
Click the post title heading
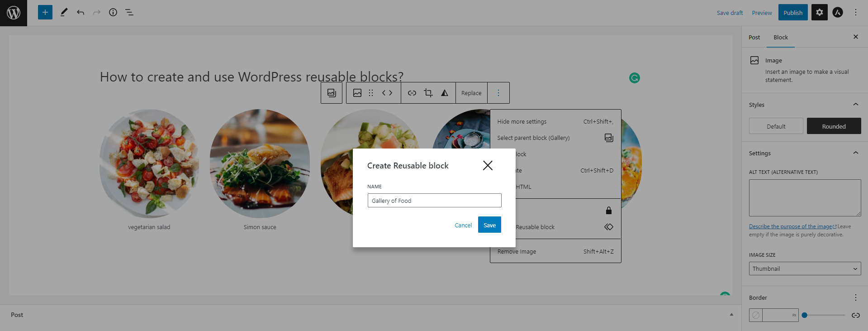tap(251, 77)
